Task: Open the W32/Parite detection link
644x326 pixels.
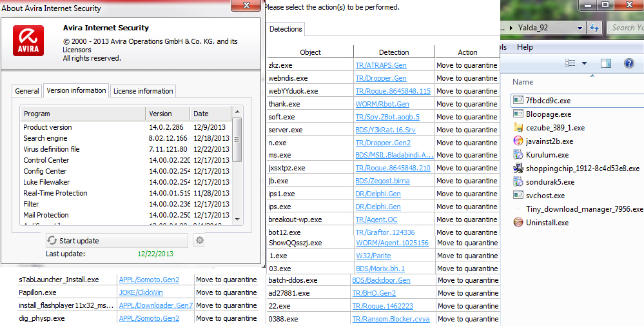Action: point(374,256)
